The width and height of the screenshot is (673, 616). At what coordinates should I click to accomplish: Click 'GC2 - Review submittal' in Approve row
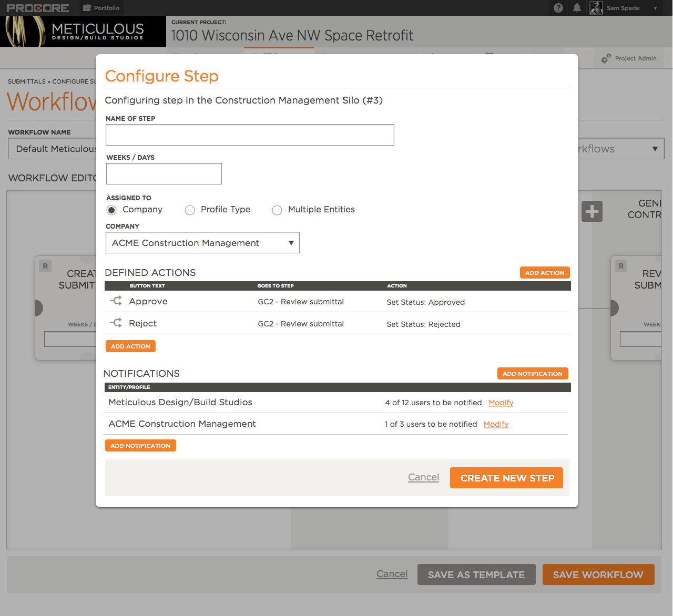point(301,302)
